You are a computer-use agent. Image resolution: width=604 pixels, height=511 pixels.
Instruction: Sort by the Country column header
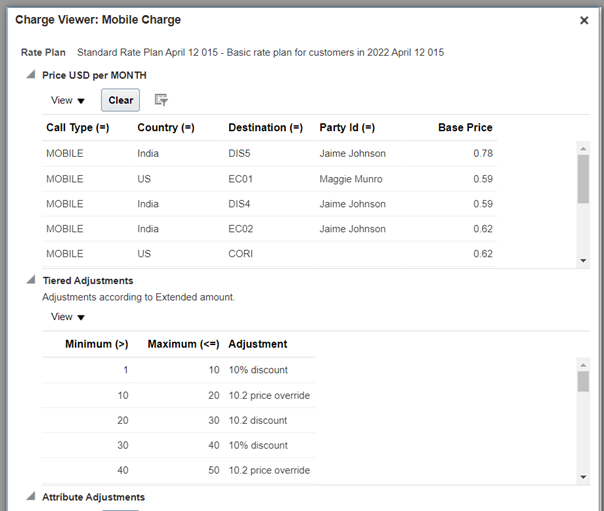pyautogui.click(x=165, y=128)
